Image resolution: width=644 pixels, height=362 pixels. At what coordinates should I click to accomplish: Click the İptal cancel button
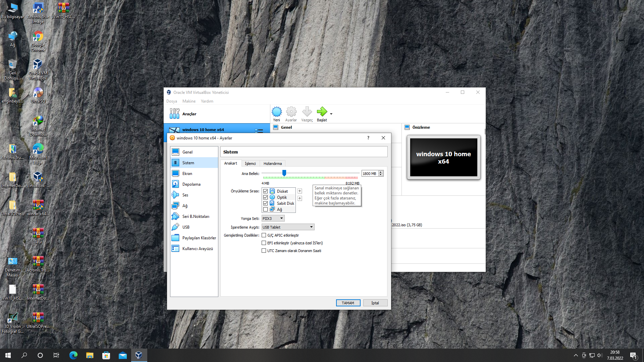tap(375, 303)
